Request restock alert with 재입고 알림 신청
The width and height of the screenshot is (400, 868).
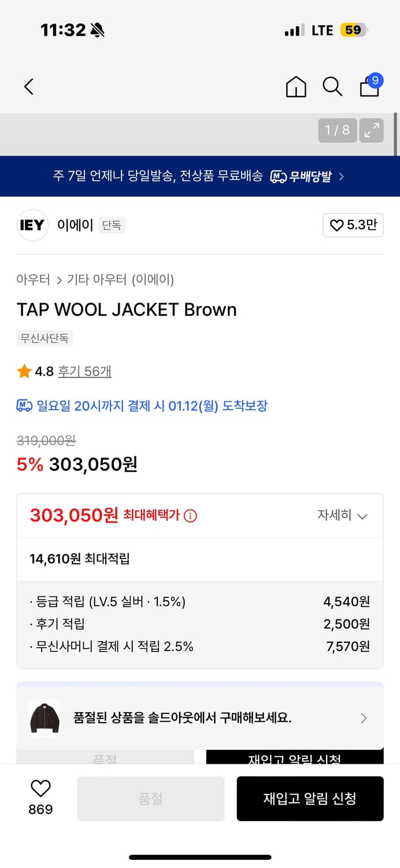[310, 799]
